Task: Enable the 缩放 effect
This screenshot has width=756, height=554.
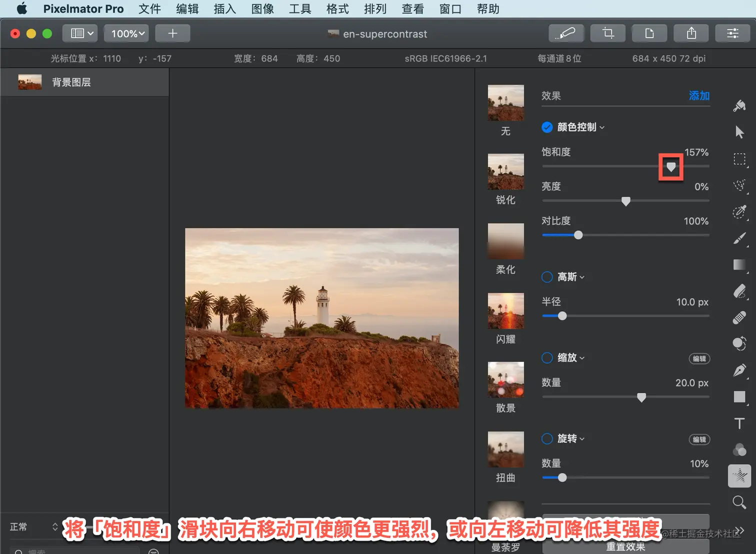Action: click(547, 358)
